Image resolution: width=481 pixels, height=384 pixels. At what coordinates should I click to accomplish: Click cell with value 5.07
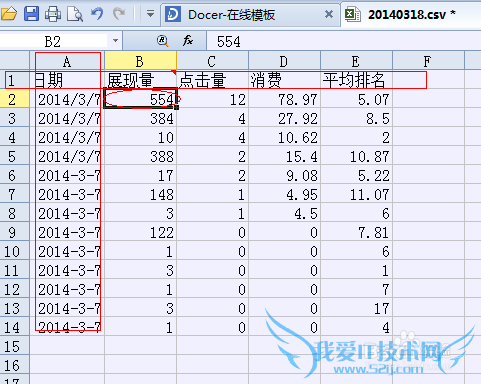(x=356, y=99)
